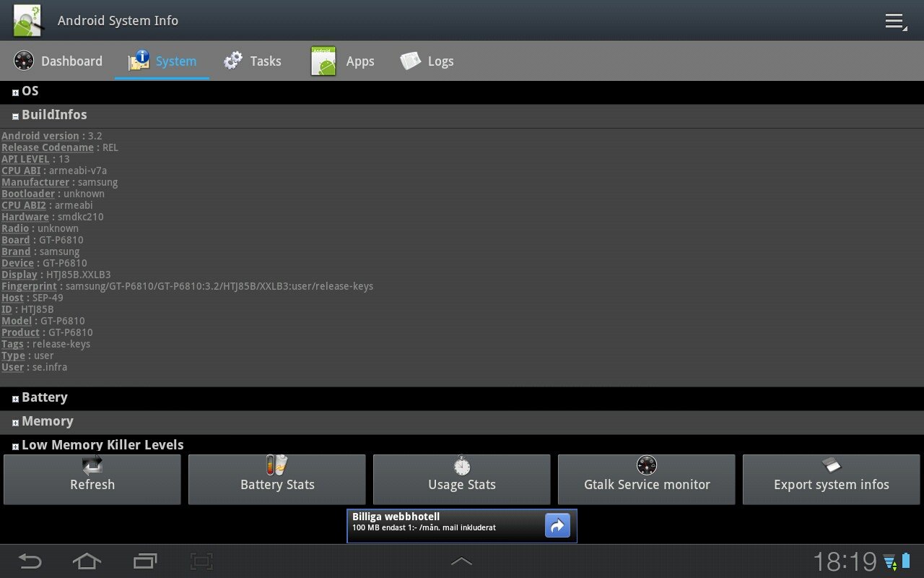The width and height of the screenshot is (924, 578).
Task: Tap the Wi-Fi signal status icon
Action: (x=889, y=561)
